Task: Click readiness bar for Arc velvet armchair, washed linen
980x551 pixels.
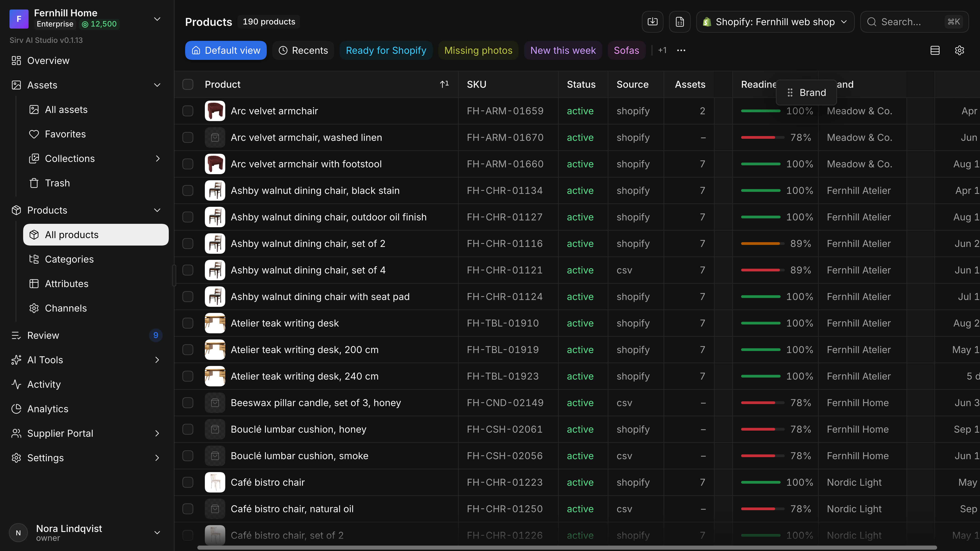Action: 762,137
